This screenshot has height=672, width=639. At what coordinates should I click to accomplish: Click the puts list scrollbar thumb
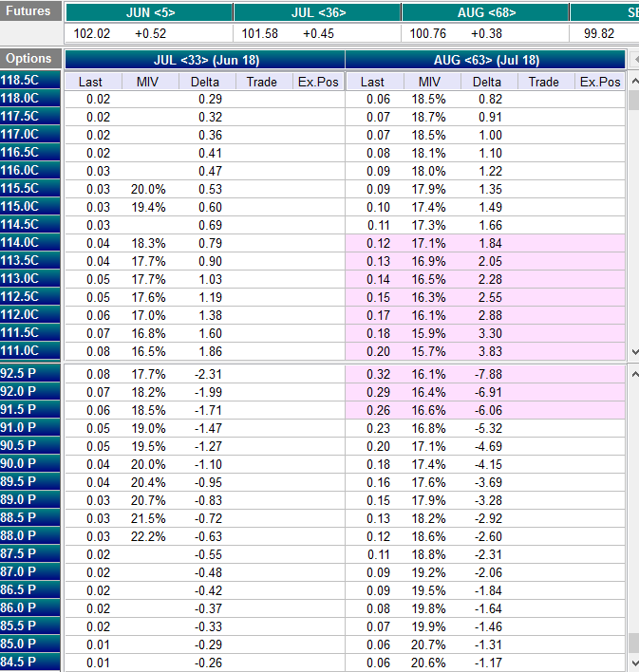click(x=634, y=643)
